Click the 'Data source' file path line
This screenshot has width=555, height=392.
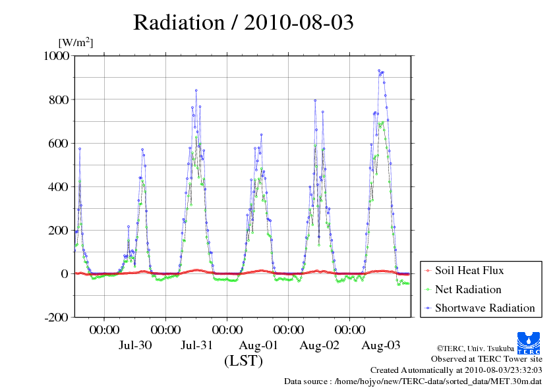pos(413,381)
